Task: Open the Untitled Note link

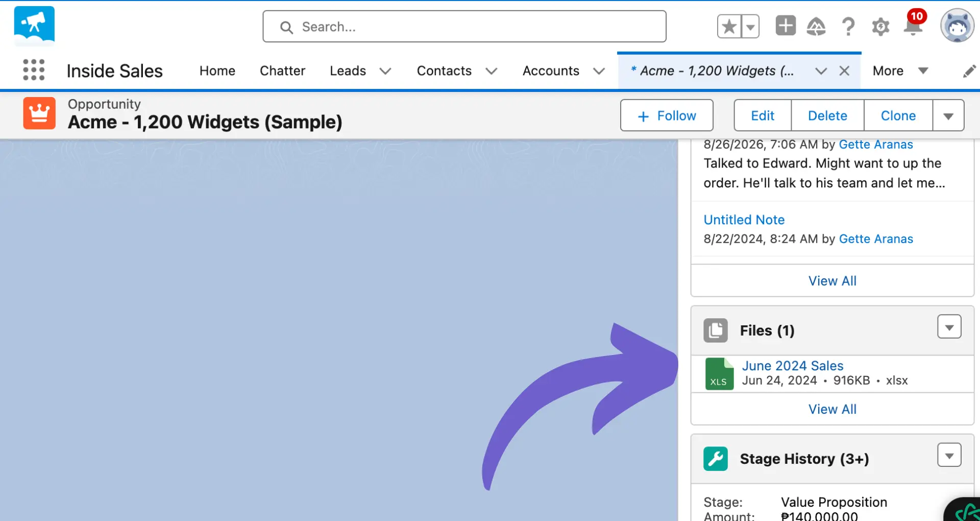Action: coord(744,220)
